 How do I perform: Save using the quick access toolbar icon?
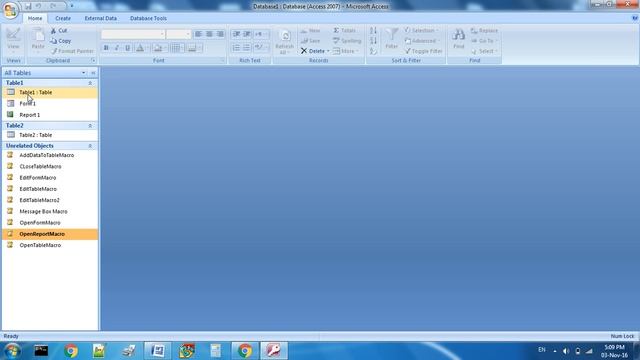pos(28,6)
